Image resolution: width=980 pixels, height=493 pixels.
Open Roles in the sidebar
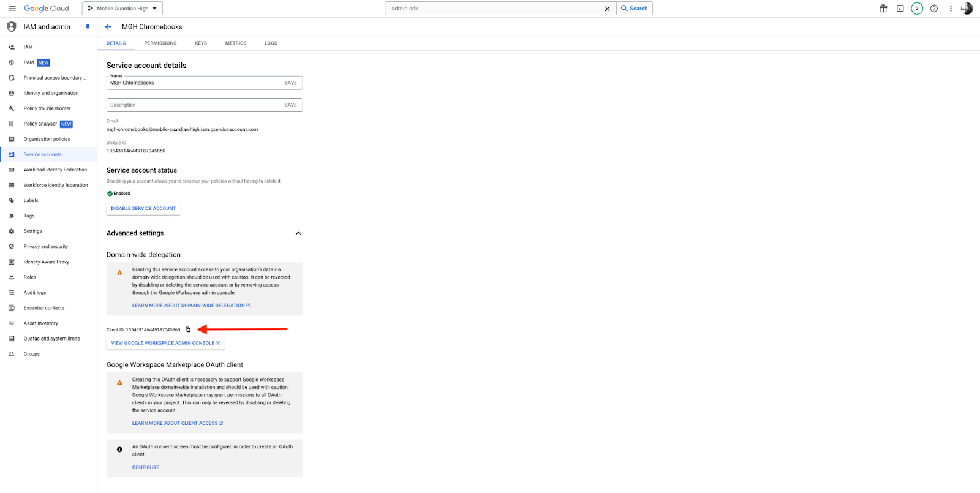click(30, 277)
